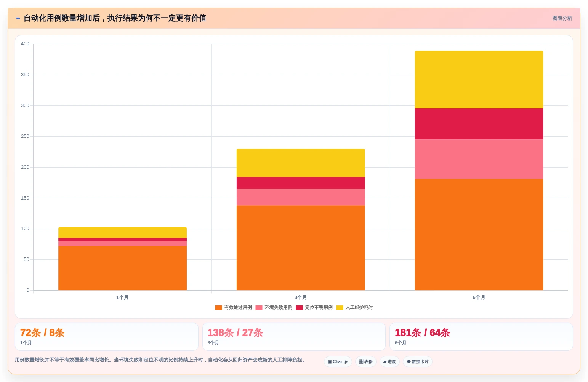This screenshot has width=588, height=382.
Task: Open the 72条 / 8条 data card
Action: point(107,337)
